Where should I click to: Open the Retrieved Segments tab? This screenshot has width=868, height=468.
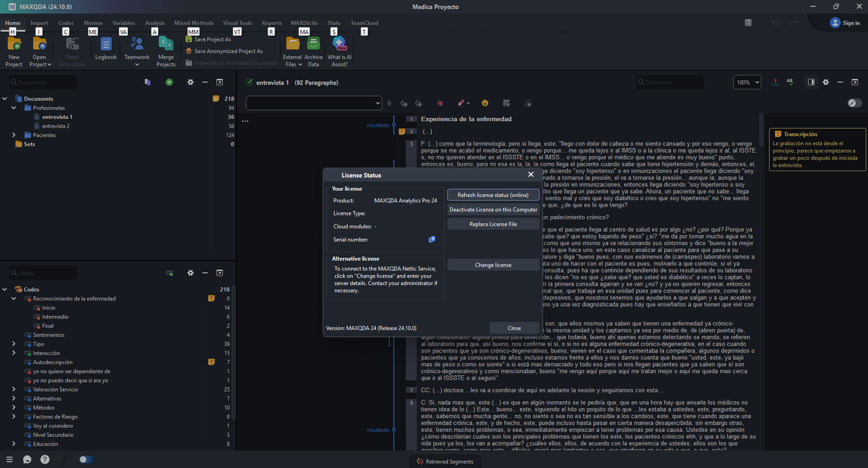point(445,461)
